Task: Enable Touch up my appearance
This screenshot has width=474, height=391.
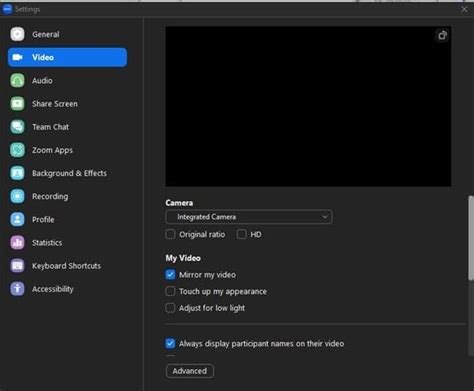Action: click(170, 291)
